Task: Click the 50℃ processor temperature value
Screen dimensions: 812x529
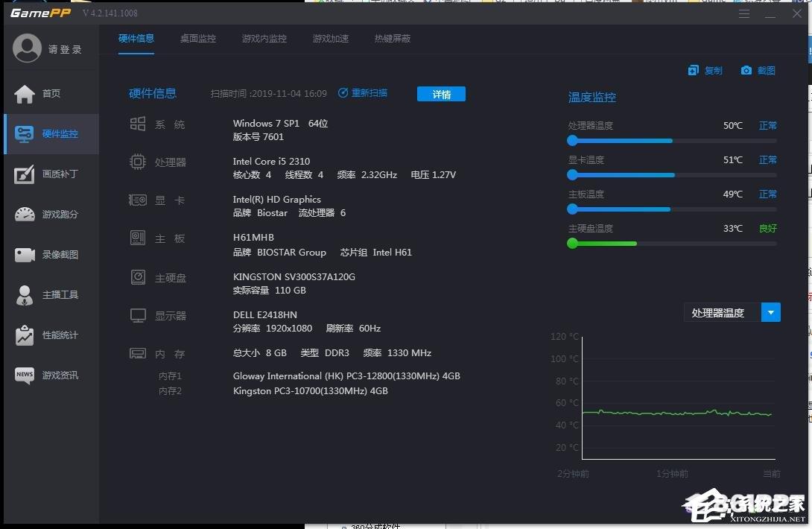Action: [x=733, y=125]
